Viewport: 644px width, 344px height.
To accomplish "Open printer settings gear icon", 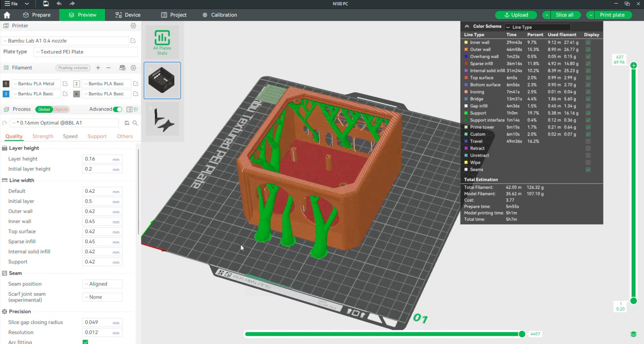I will tap(133, 26).
